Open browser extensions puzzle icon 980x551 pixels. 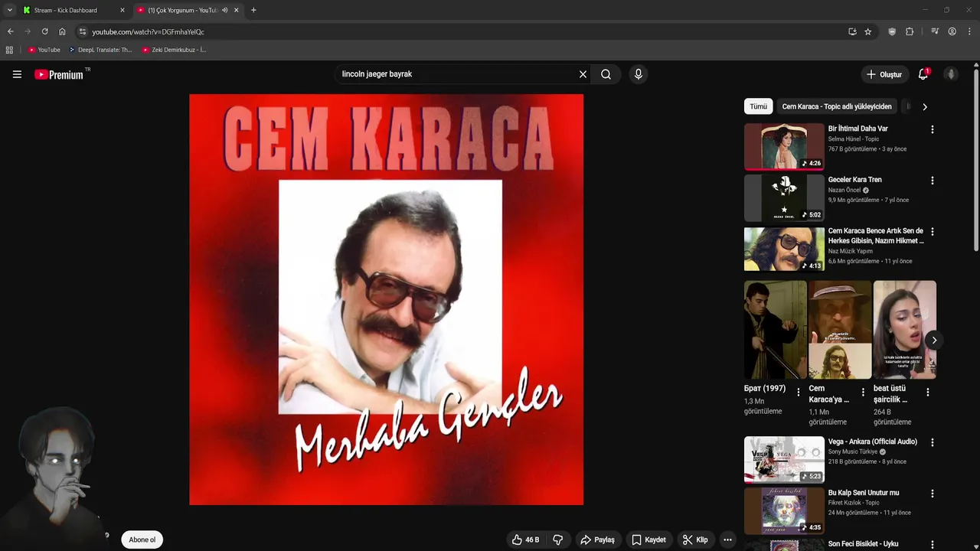tap(910, 31)
